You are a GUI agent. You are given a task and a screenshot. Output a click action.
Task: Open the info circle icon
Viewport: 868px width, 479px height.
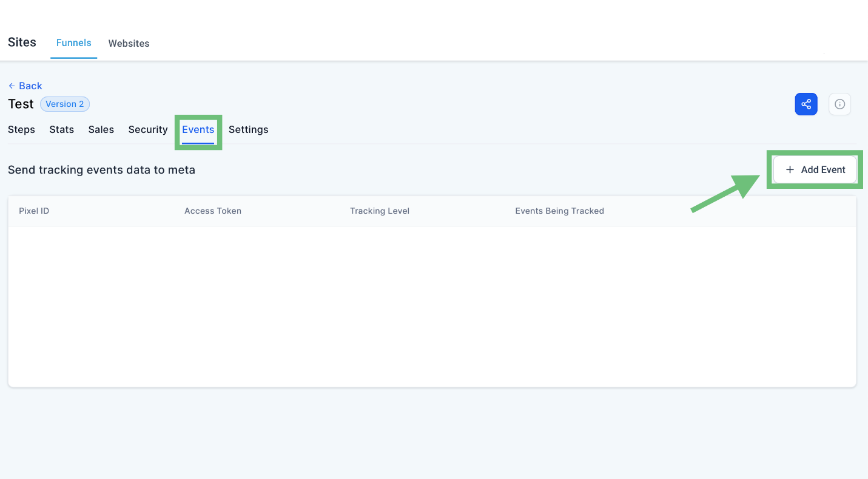[x=840, y=104]
